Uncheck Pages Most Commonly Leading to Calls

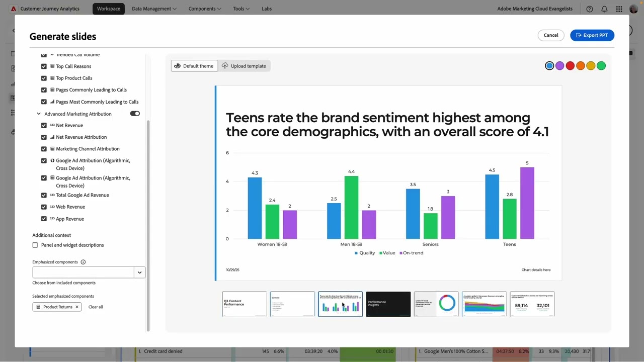[x=44, y=102]
